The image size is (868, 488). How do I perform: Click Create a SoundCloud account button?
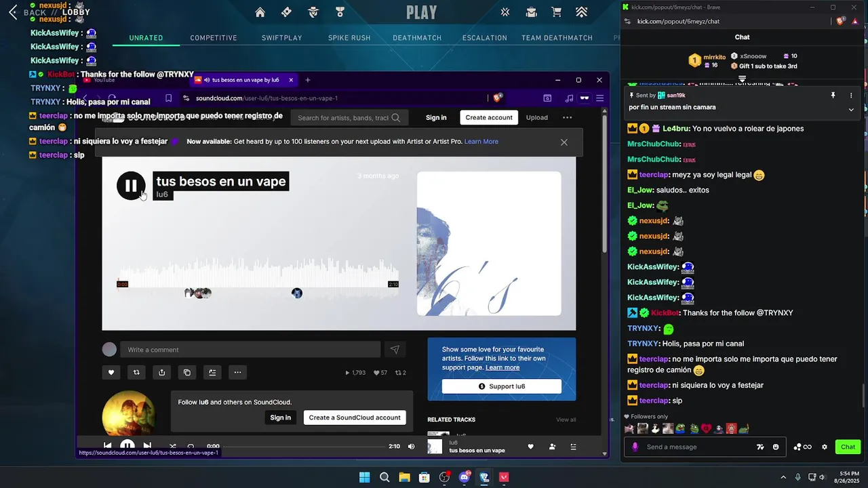click(x=355, y=418)
